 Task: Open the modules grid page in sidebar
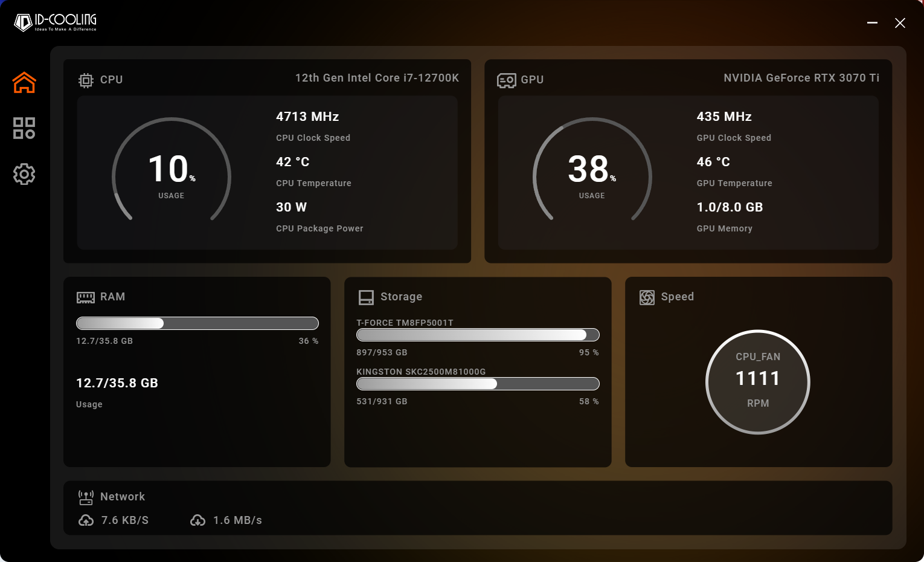(x=24, y=128)
